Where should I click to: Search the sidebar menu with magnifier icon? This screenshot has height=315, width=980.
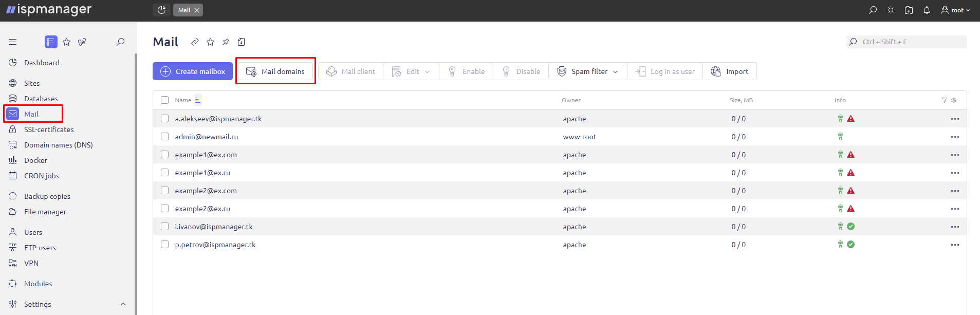coord(120,42)
